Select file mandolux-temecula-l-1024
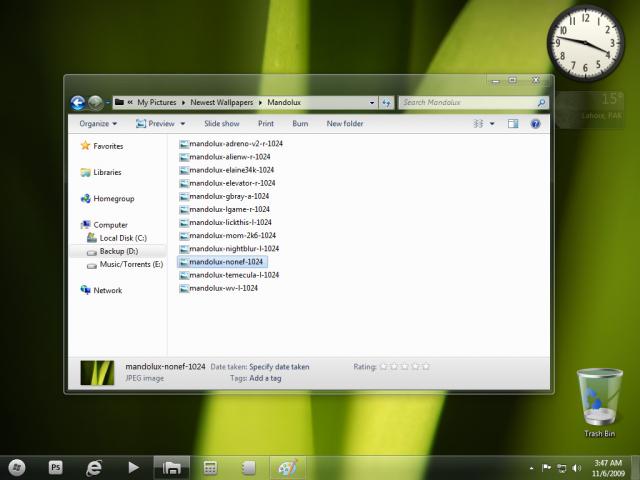This screenshot has width=640, height=480. point(229,275)
